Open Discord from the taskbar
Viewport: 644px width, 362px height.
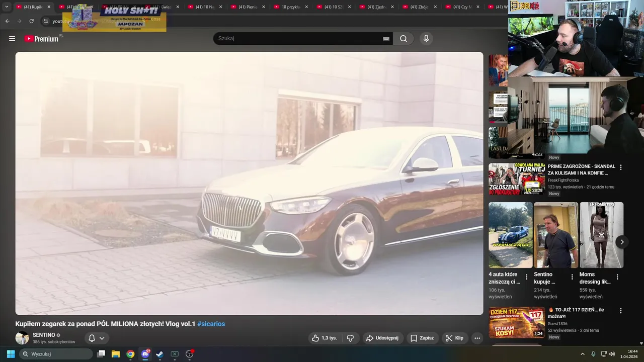pos(145,354)
